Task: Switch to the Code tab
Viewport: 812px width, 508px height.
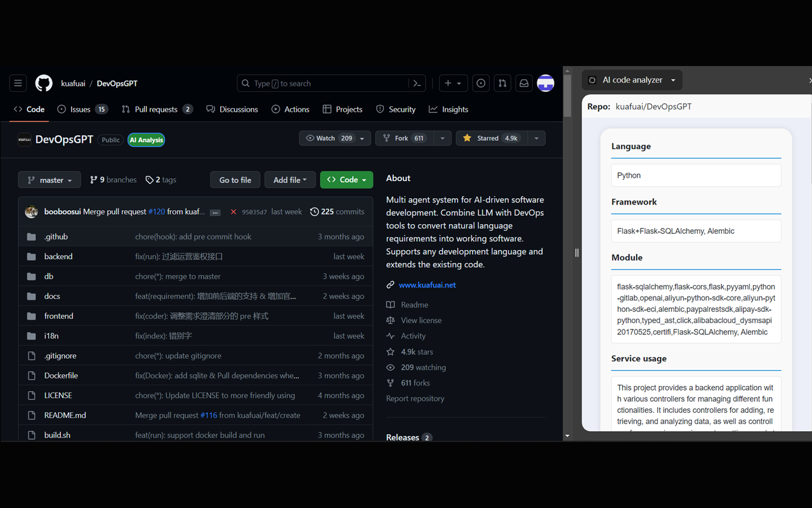Action: (29, 109)
